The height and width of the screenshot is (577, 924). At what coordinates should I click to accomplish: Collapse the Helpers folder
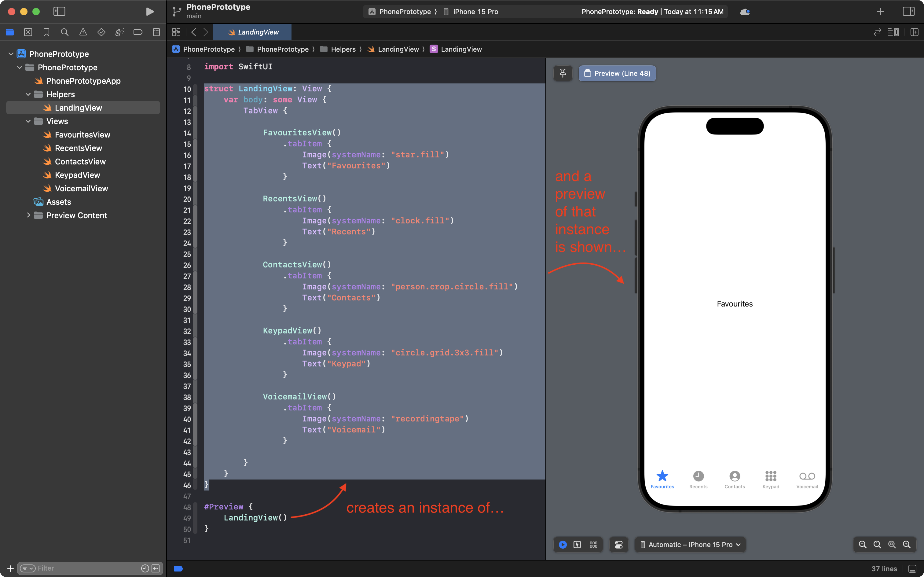click(28, 94)
